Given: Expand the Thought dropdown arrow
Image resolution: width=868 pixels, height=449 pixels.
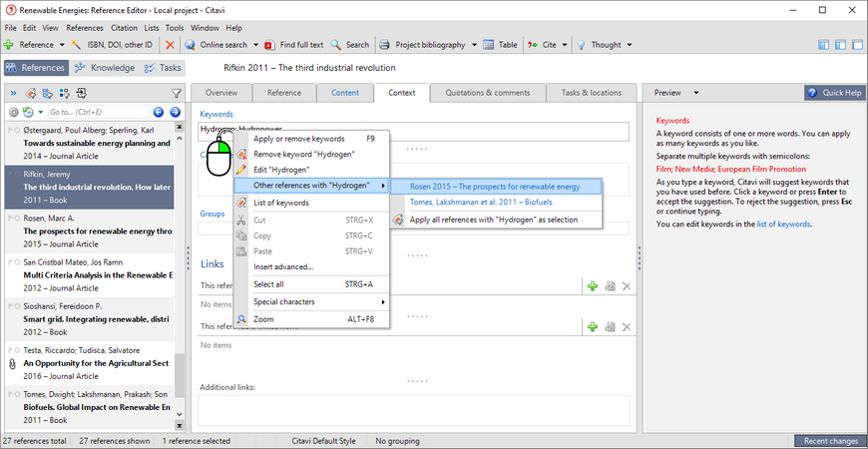Looking at the screenshot, I should point(629,45).
